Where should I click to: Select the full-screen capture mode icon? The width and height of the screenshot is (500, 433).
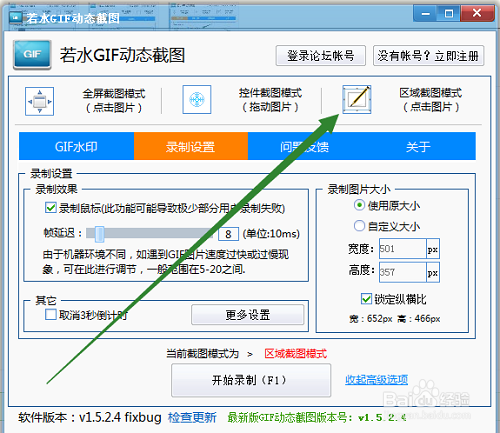tap(39, 101)
